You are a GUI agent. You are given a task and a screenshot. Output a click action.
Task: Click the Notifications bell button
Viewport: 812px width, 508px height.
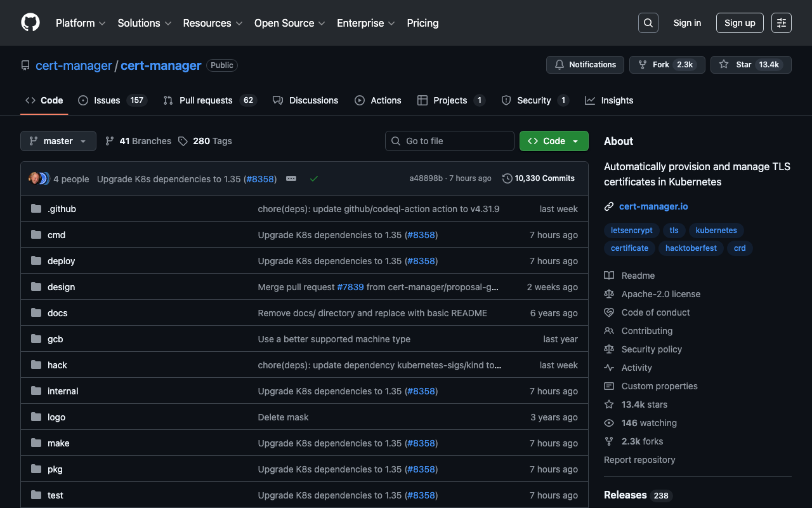coord(585,65)
